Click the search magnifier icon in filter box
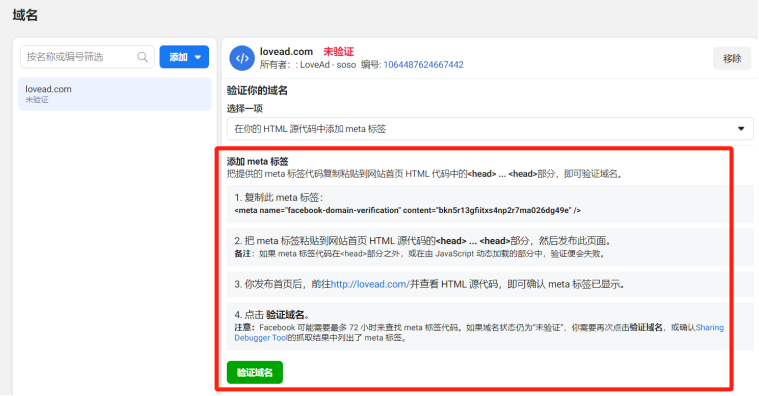This screenshot has width=759, height=396. coord(142,57)
